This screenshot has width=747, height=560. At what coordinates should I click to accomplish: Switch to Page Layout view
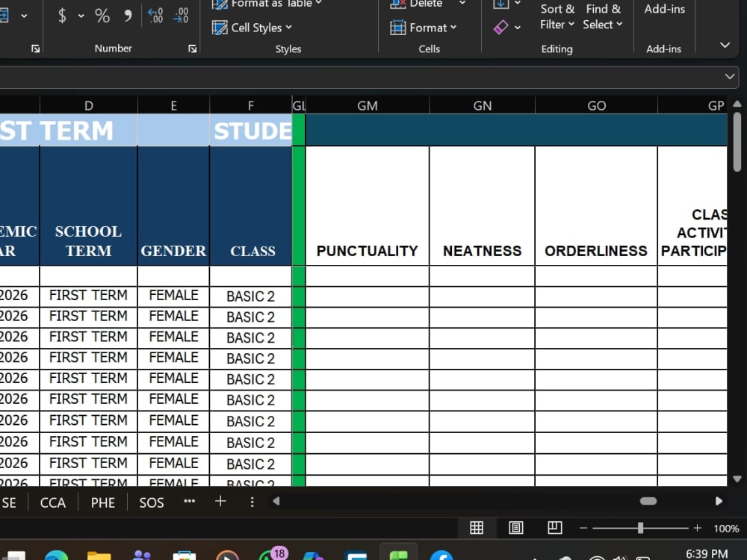[x=516, y=528]
